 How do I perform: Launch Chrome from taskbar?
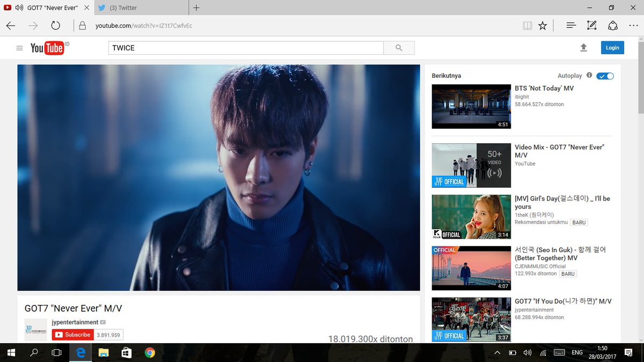tap(150, 352)
